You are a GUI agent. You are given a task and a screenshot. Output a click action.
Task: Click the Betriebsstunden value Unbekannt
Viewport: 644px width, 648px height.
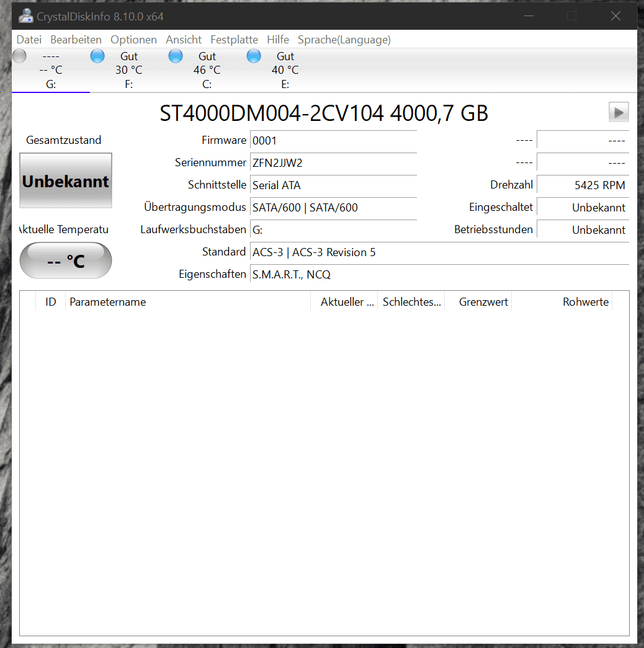click(583, 229)
